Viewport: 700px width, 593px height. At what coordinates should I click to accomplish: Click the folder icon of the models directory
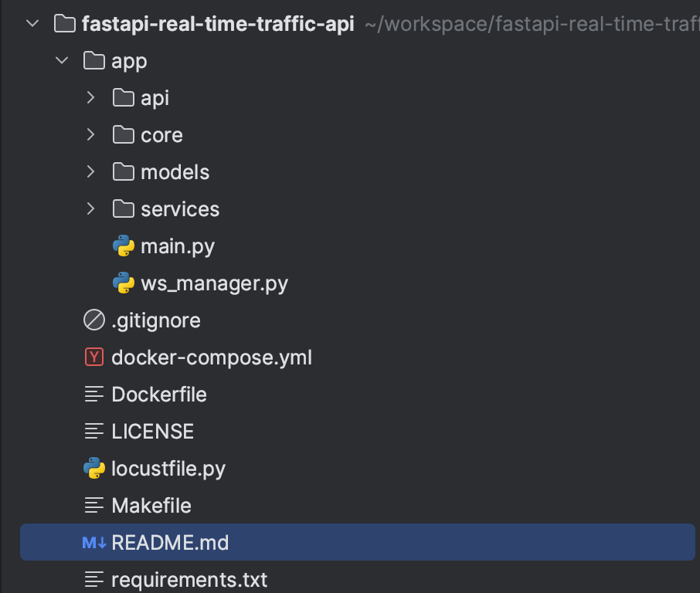pos(124,172)
